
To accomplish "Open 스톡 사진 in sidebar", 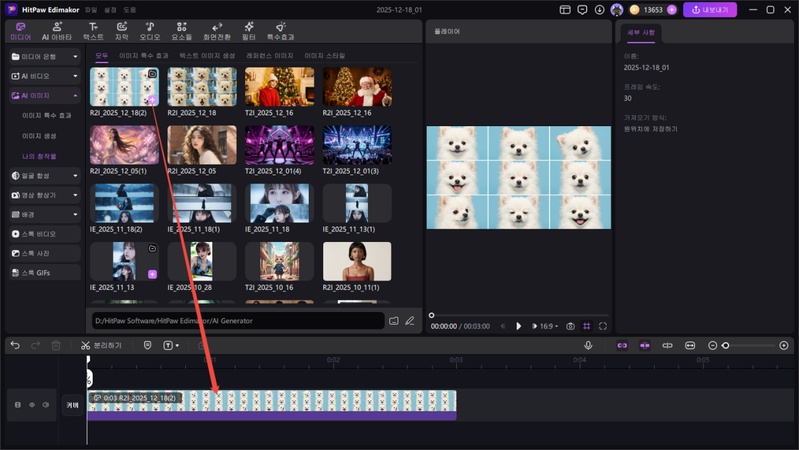I will point(45,253).
